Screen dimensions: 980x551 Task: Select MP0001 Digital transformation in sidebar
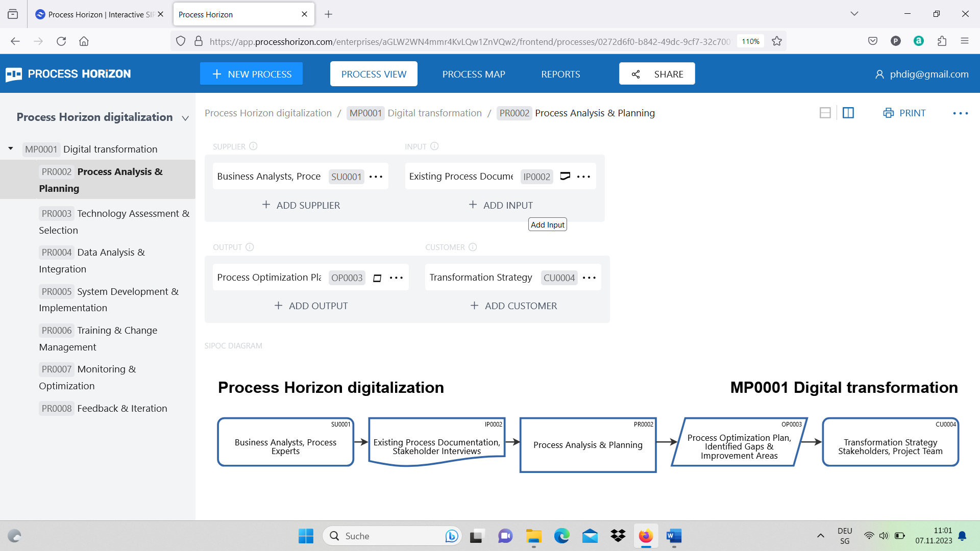[91, 149]
